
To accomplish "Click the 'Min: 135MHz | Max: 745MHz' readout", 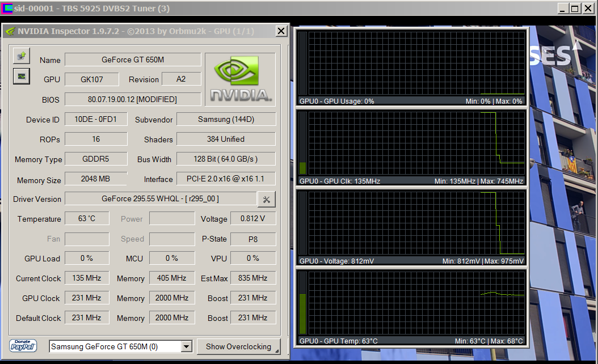I will 479,181.
